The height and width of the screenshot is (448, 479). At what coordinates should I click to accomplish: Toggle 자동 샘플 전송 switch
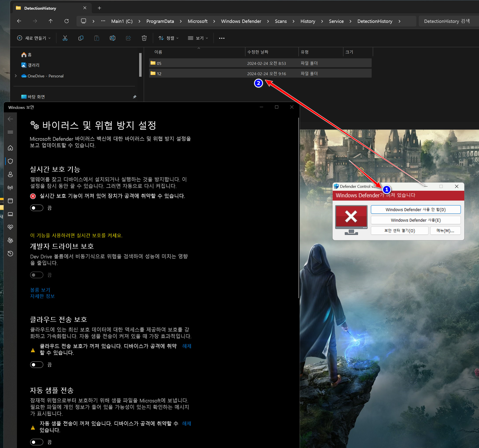37,442
